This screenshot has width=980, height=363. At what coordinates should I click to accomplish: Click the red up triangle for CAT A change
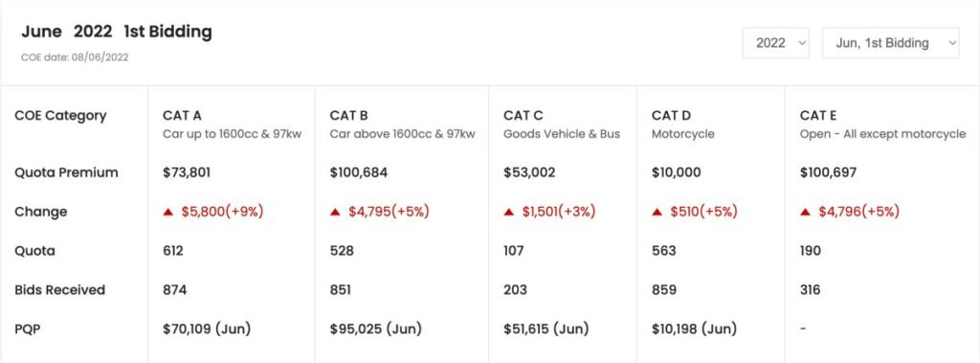pos(167,213)
